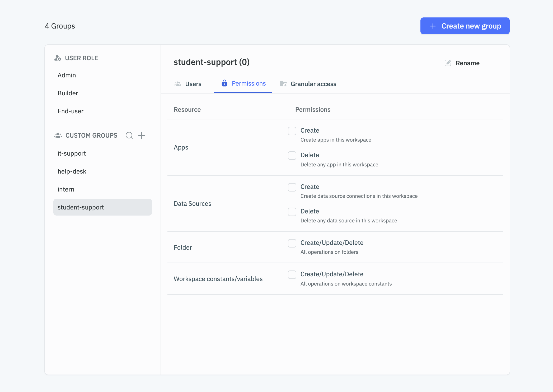Image resolution: width=553 pixels, height=392 pixels.
Task: Click the Custom Groups section icon
Action: [x=58, y=135]
